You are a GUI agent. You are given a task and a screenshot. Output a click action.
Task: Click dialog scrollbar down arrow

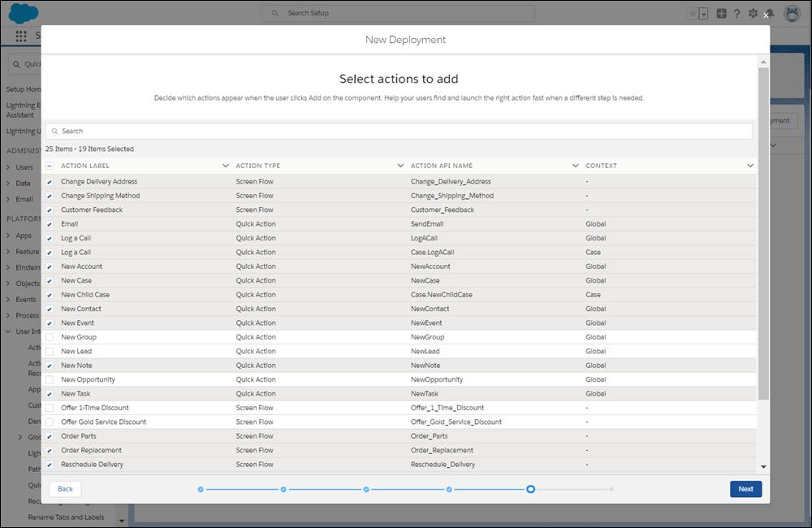(763, 467)
